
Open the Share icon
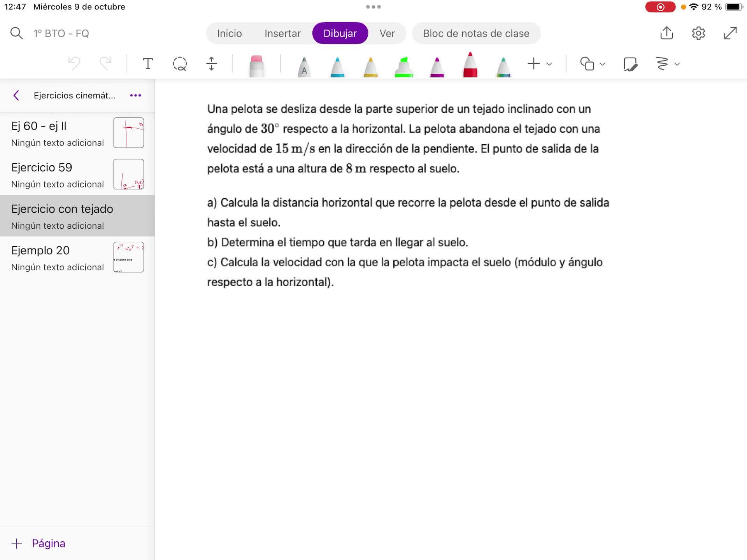click(x=666, y=33)
